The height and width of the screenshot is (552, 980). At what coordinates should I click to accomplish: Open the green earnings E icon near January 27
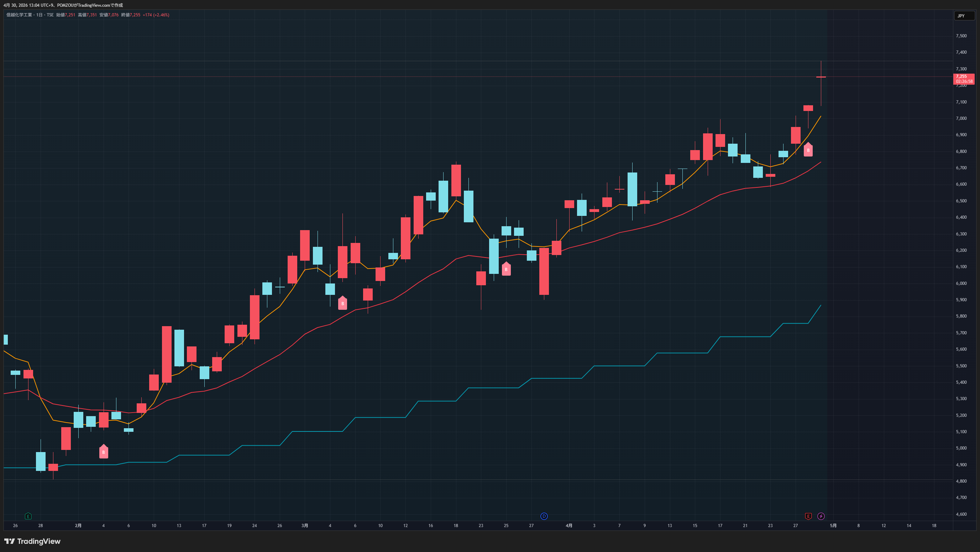28,516
